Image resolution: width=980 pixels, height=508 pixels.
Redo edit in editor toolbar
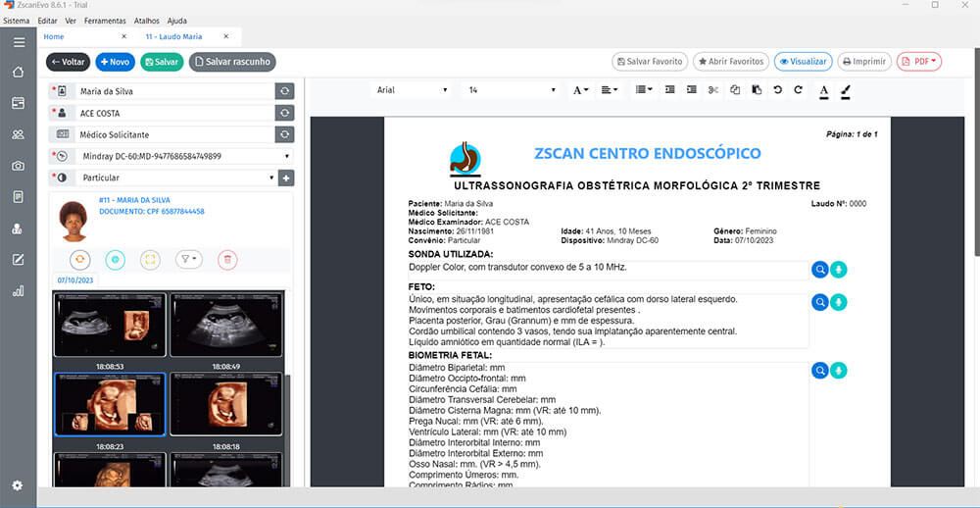point(798,90)
